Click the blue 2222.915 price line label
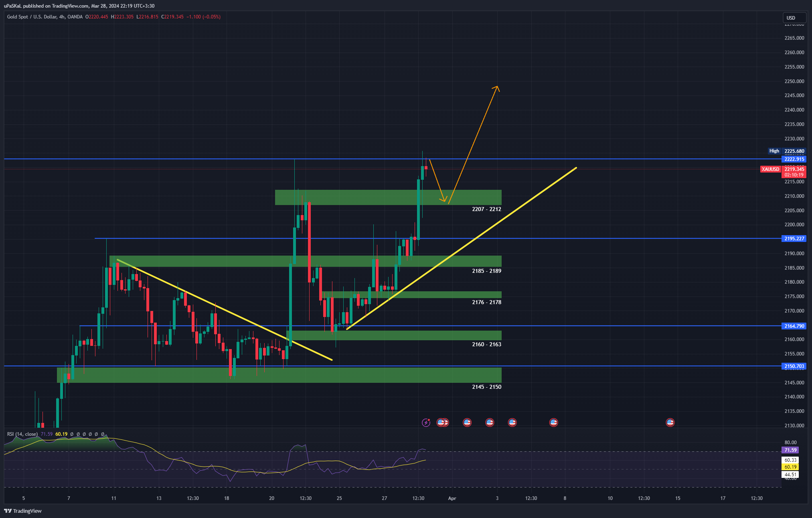Screen dimensions: 812x518 point(794,159)
